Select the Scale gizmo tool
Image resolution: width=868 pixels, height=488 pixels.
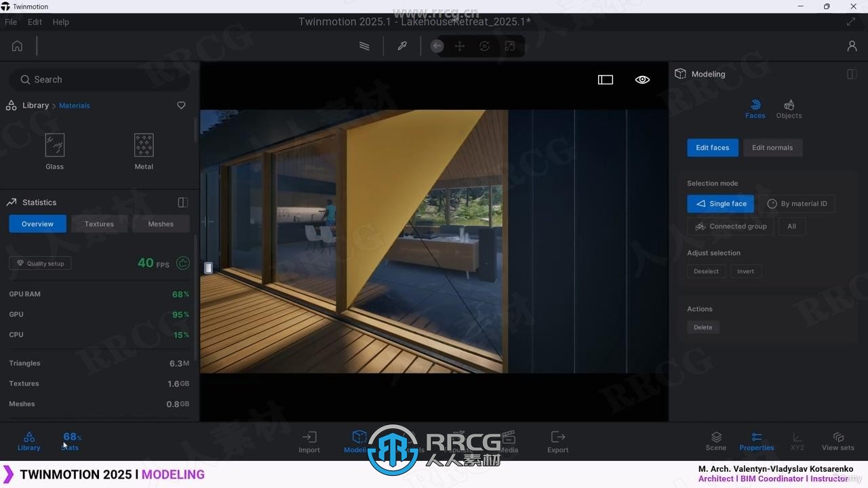(x=509, y=46)
